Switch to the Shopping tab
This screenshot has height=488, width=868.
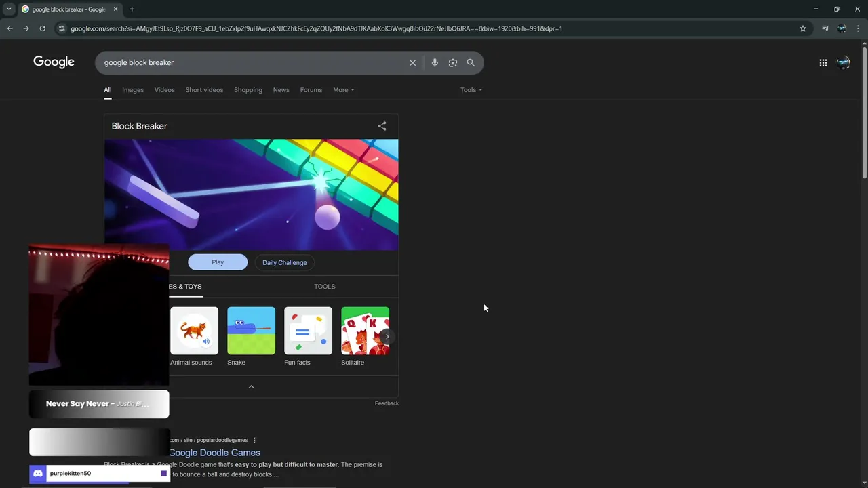pyautogui.click(x=248, y=90)
